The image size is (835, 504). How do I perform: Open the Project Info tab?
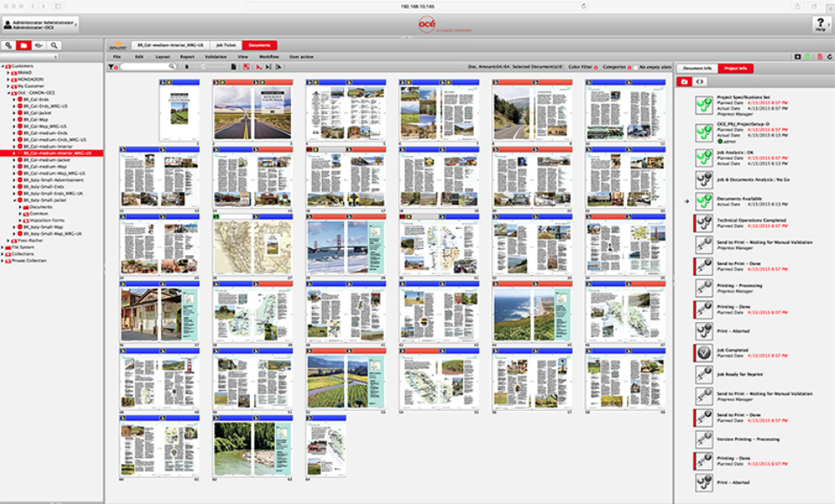click(x=736, y=68)
